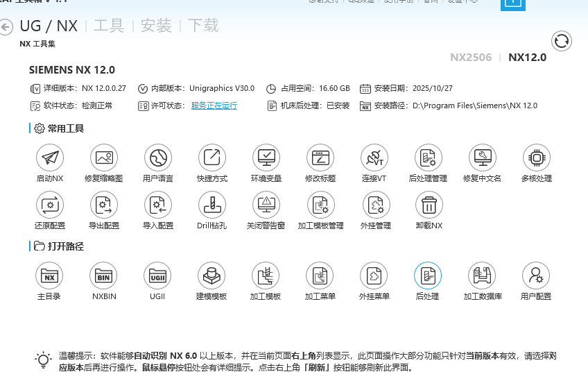Open the UGII folder path
Screen dimensions: 588x390
click(157, 275)
